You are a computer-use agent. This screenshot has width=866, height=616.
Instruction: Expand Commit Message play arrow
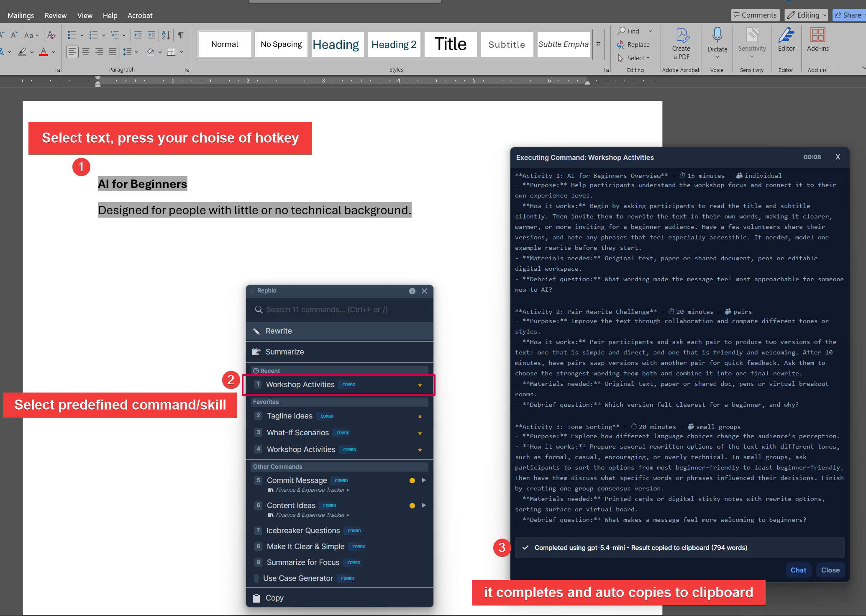click(424, 480)
